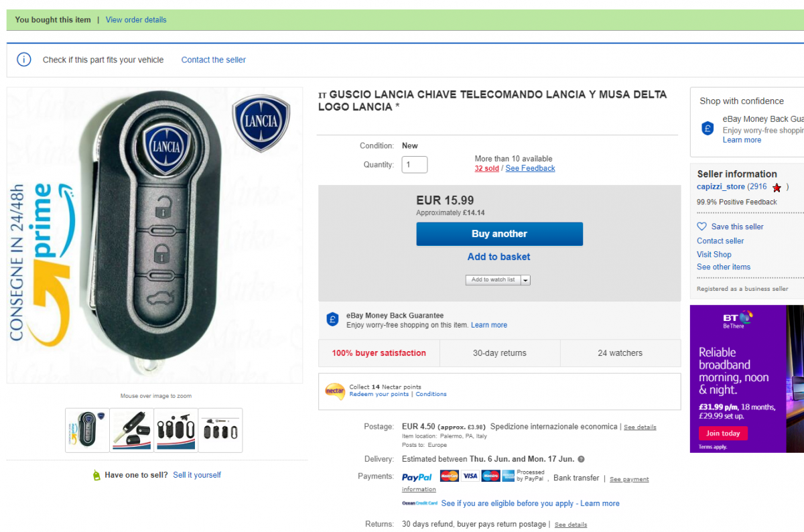The image size is (804, 532).
Task: Click Add to basket
Action: tap(499, 257)
